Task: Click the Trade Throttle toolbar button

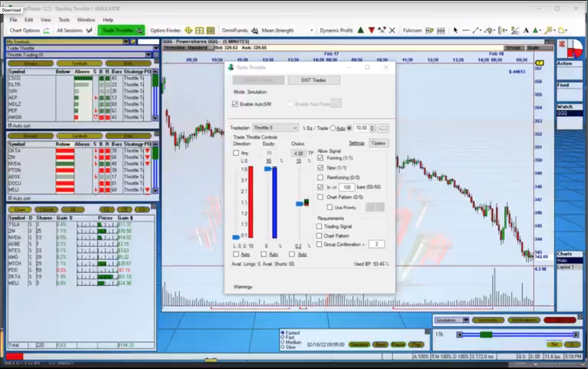Action: pyautogui.click(x=121, y=30)
